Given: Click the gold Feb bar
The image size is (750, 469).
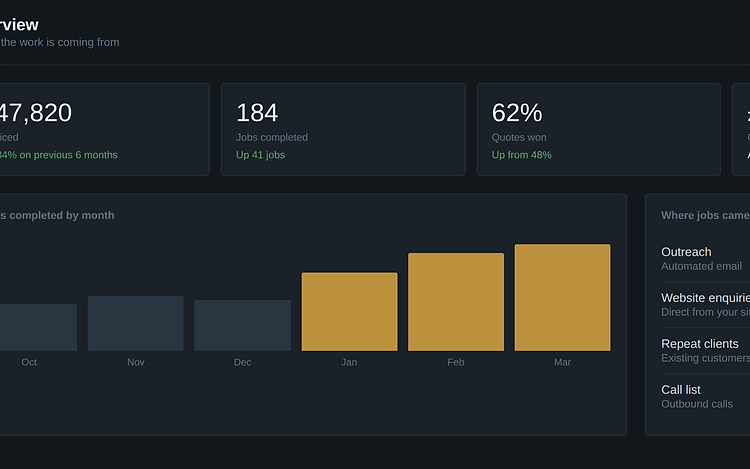Looking at the screenshot, I should click(456, 302).
